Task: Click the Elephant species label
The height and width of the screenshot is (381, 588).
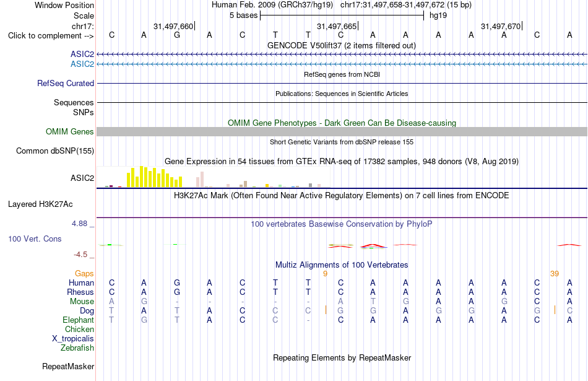Action: point(79,320)
